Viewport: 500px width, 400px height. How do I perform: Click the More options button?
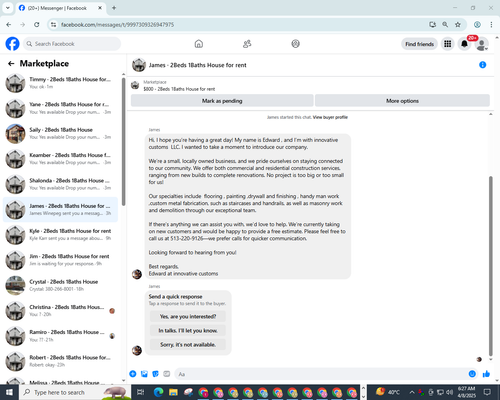(x=402, y=101)
